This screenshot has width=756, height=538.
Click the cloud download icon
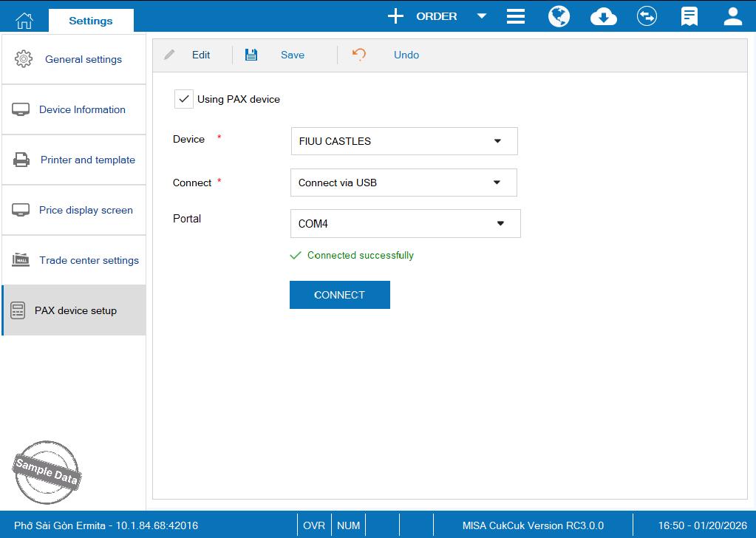604,16
